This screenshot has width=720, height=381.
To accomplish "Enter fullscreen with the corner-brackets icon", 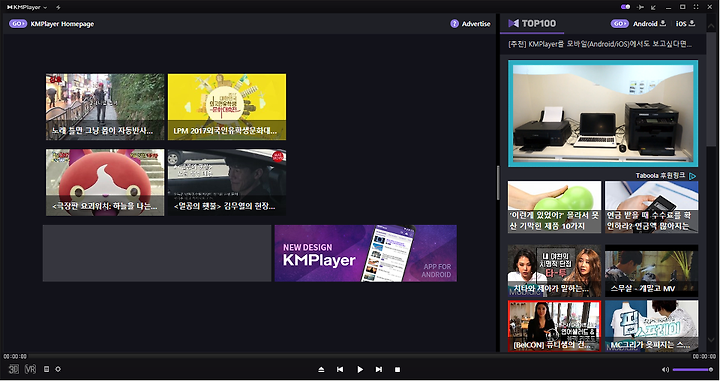I will [696, 7].
